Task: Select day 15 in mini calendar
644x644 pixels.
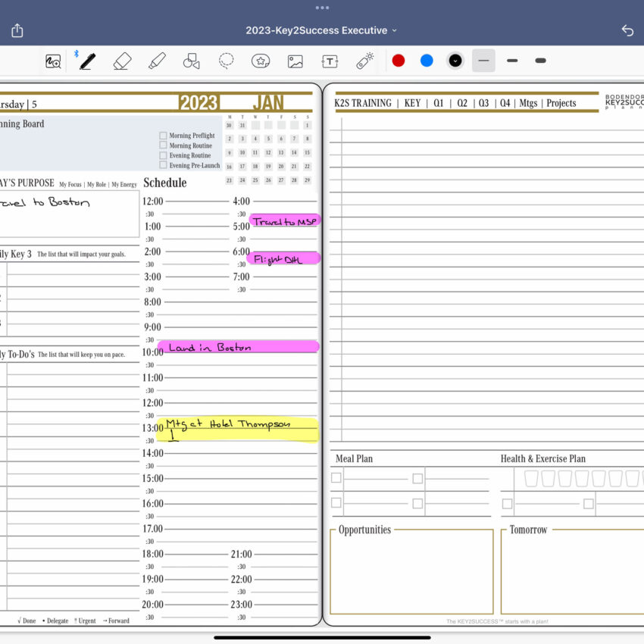Action: (307, 153)
